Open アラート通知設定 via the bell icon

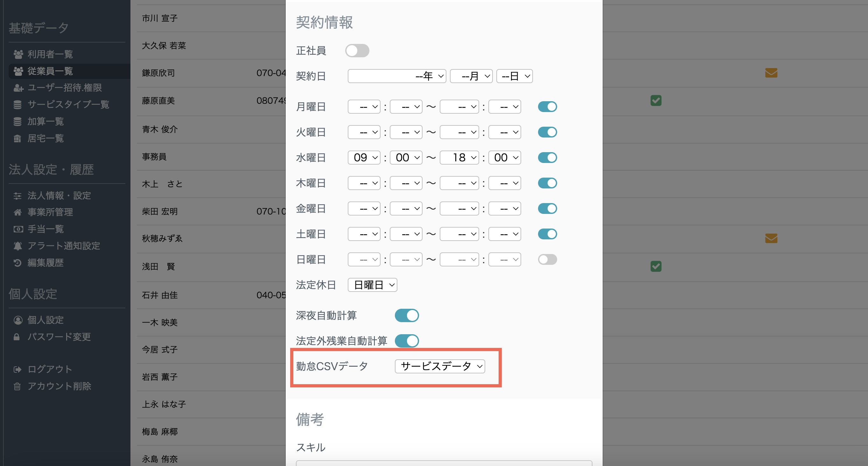click(18, 246)
